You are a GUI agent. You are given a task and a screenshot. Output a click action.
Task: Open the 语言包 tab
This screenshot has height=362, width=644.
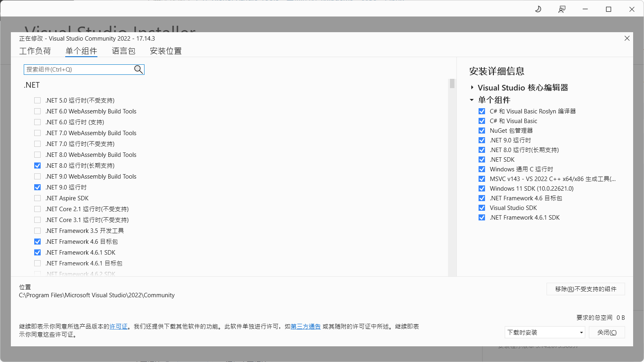point(124,51)
